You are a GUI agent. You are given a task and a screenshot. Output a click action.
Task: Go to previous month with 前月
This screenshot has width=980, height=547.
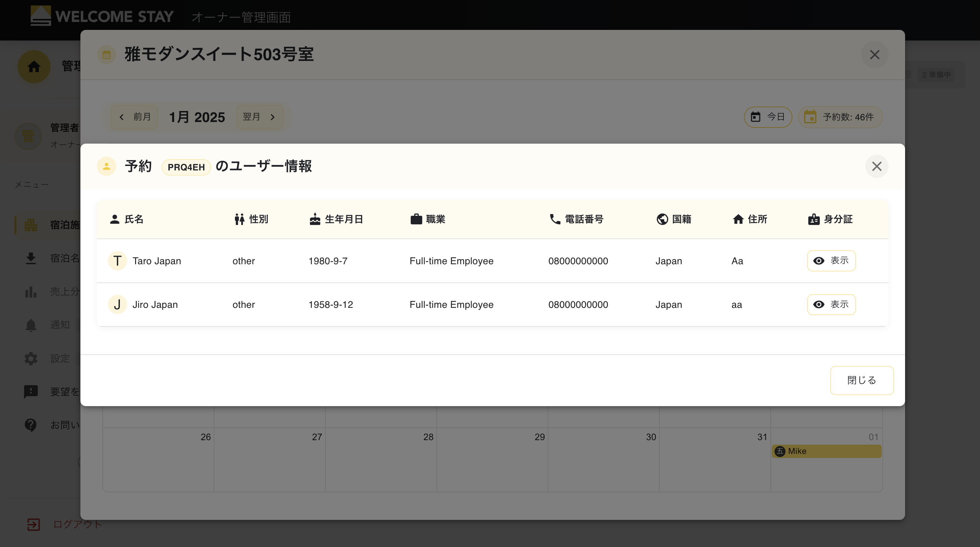coord(135,117)
